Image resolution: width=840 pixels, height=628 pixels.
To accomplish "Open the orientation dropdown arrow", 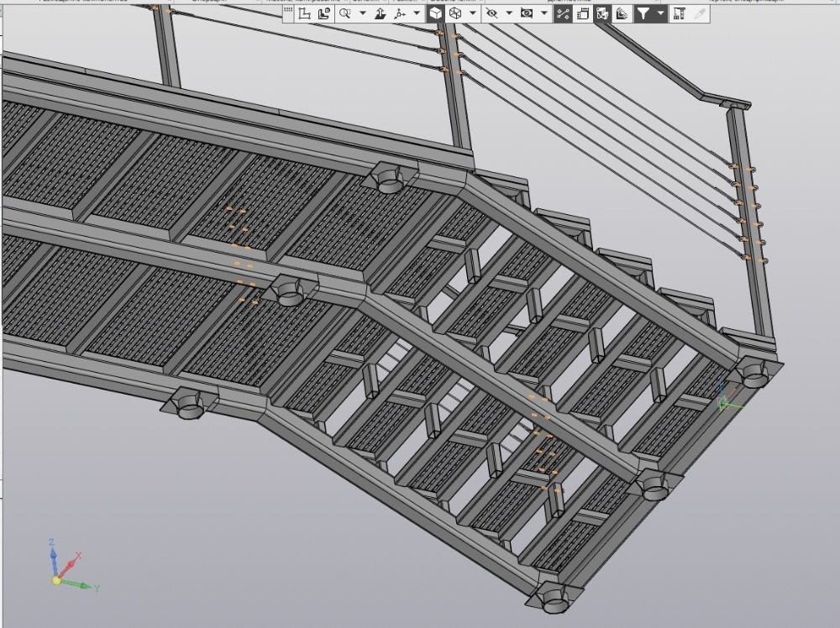I will tap(417, 14).
